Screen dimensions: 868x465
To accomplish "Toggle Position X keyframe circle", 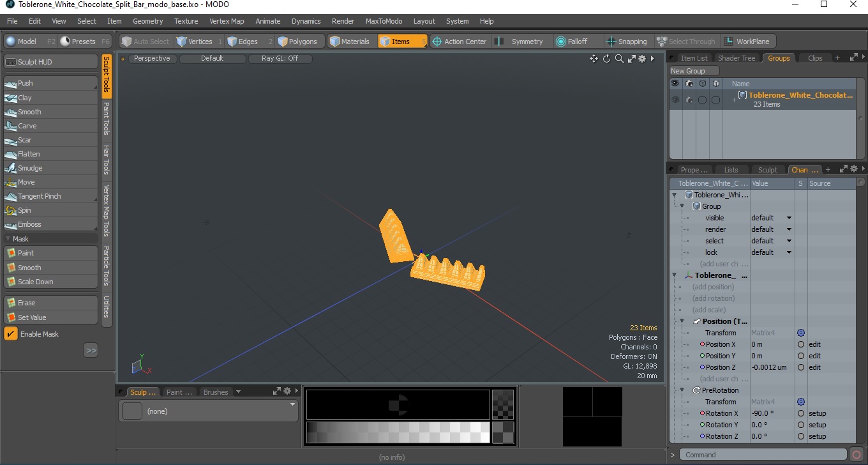I will (801, 344).
